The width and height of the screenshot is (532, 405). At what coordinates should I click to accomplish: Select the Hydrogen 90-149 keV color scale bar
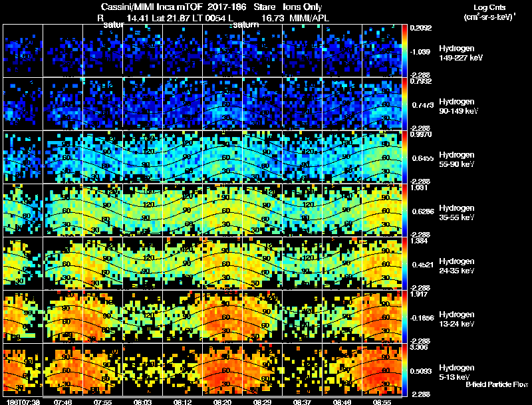pyautogui.click(x=405, y=104)
